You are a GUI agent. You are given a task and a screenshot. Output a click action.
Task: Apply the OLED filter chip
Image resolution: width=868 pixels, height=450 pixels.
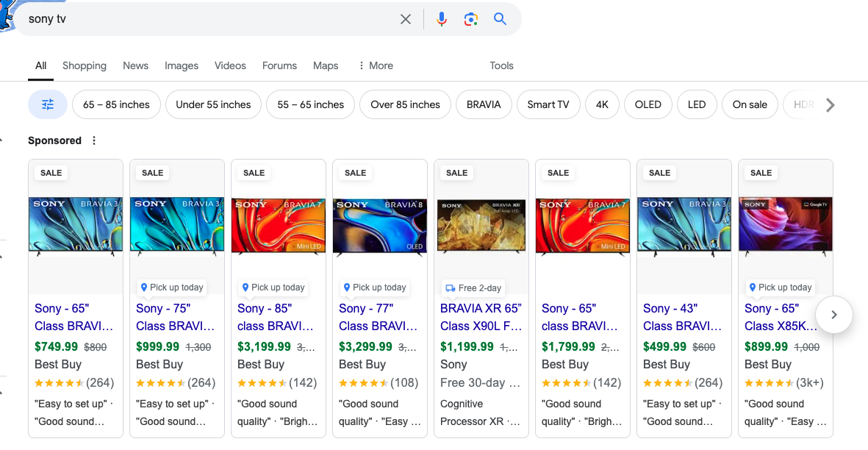tap(648, 104)
